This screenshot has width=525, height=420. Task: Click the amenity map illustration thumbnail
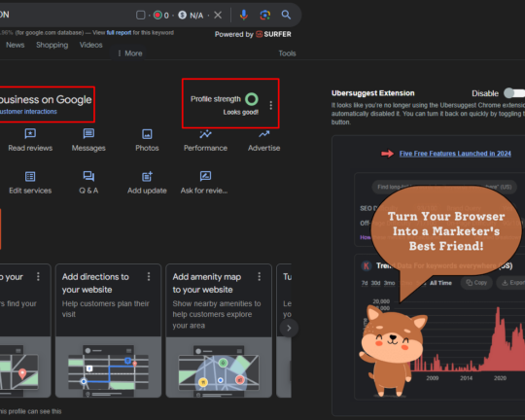(219, 370)
